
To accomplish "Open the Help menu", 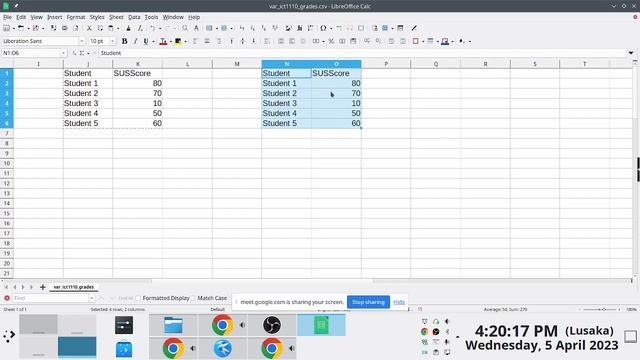I will [194, 17].
